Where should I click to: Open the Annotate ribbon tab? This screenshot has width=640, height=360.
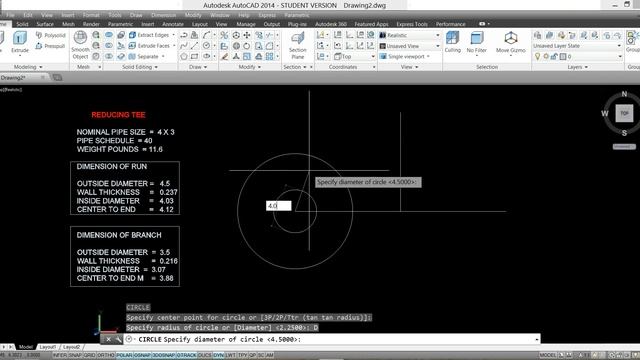[x=173, y=24]
